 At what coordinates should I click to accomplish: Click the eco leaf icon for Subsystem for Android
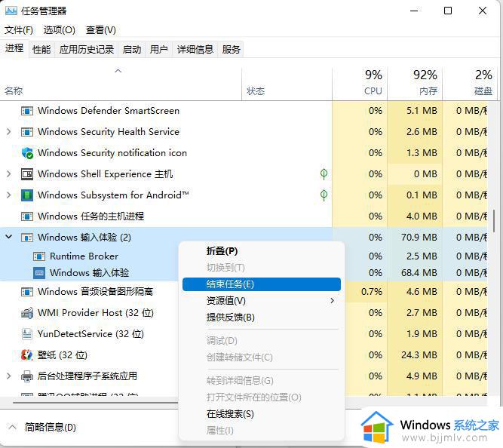tap(324, 195)
